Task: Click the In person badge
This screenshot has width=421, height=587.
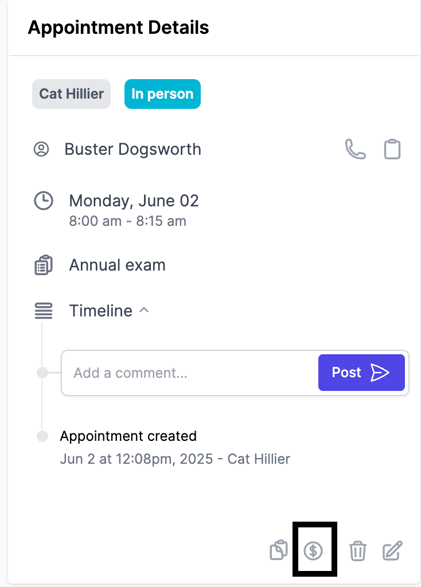Action: click(162, 94)
